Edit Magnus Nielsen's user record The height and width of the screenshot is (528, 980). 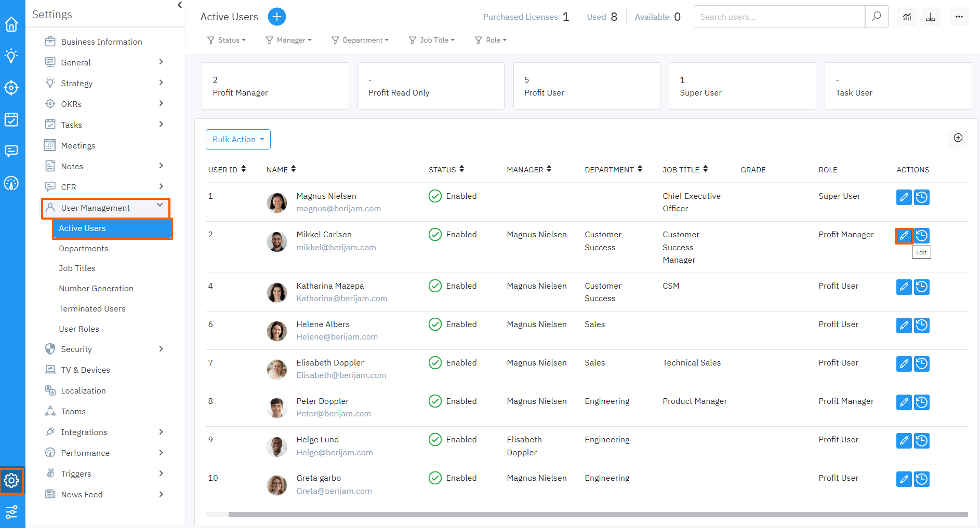tap(904, 197)
